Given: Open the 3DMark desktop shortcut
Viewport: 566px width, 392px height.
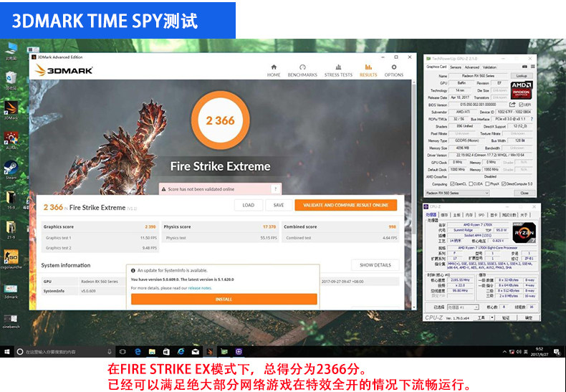Looking at the screenshot, I should [x=11, y=110].
